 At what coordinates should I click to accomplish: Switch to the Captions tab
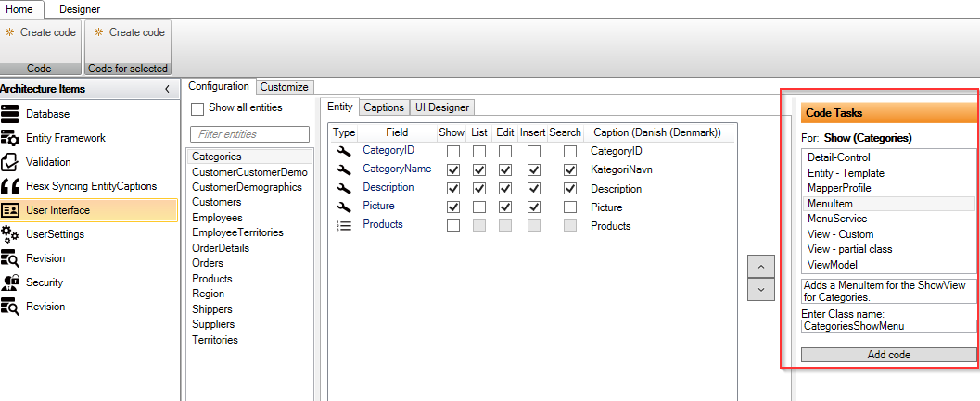(x=384, y=107)
